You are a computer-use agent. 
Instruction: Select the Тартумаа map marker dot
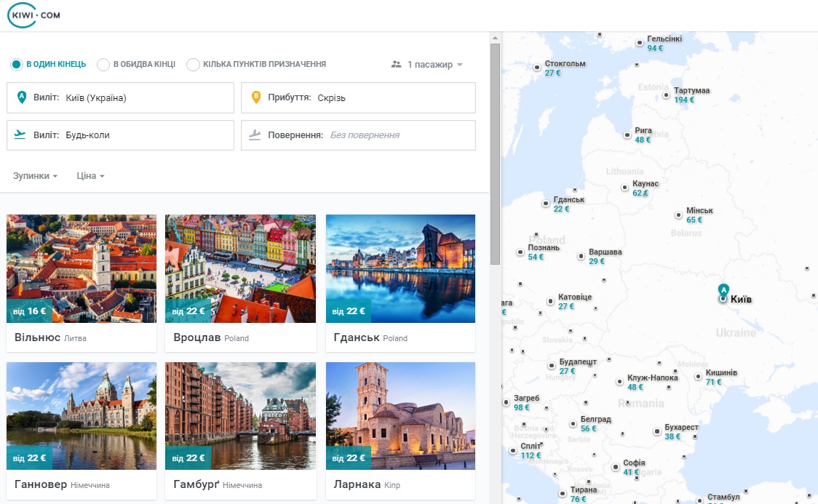pos(666,95)
